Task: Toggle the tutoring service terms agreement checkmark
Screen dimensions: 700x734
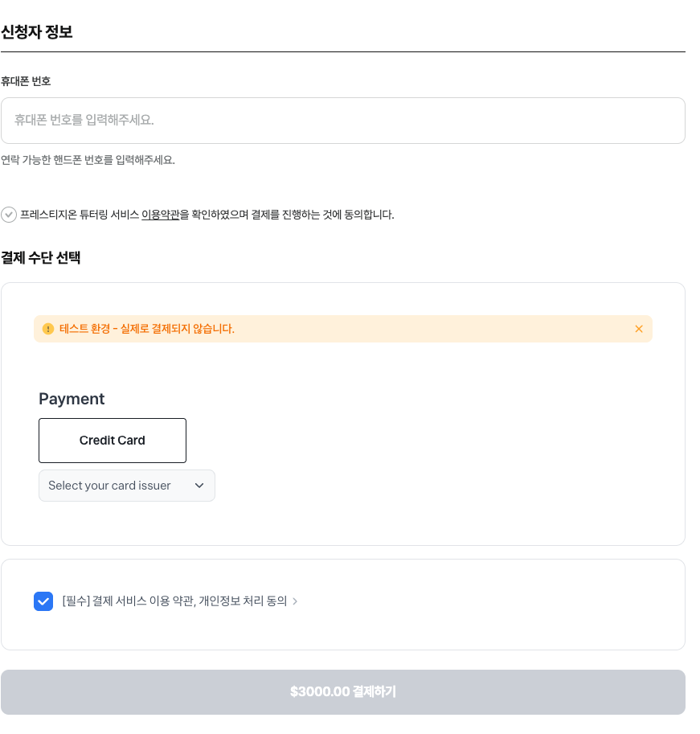Action: pyautogui.click(x=9, y=215)
